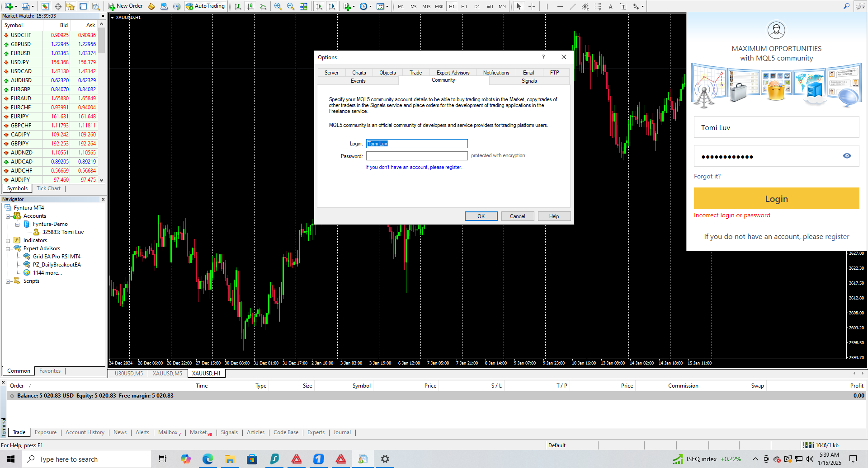Open the Expert Advisors tab in Options
The width and height of the screenshot is (868, 468).
pyautogui.click(x=453, y=73)
